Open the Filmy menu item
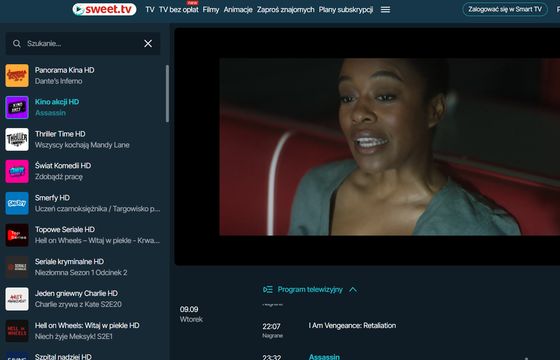 [x=211, y=10]
